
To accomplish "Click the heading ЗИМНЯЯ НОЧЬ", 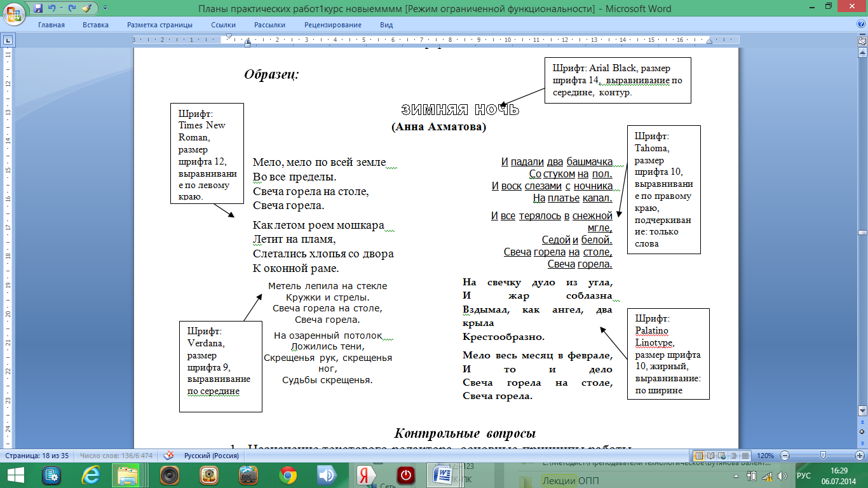I will [461, 110].
